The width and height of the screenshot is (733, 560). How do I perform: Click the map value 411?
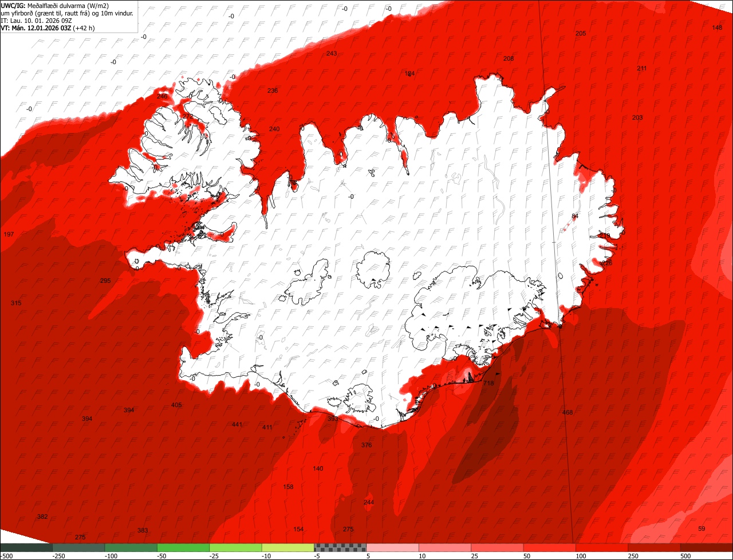tap(267, 427)
